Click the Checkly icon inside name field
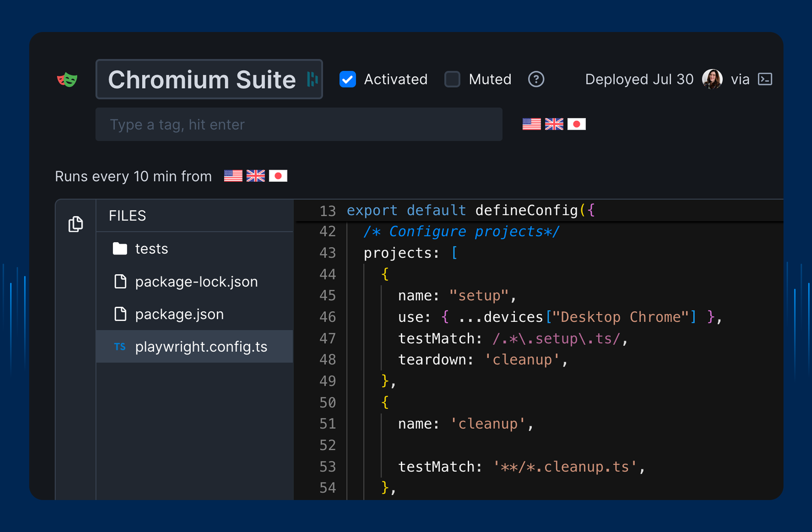Viewport: 812px width, 532px height. point(312,79)
